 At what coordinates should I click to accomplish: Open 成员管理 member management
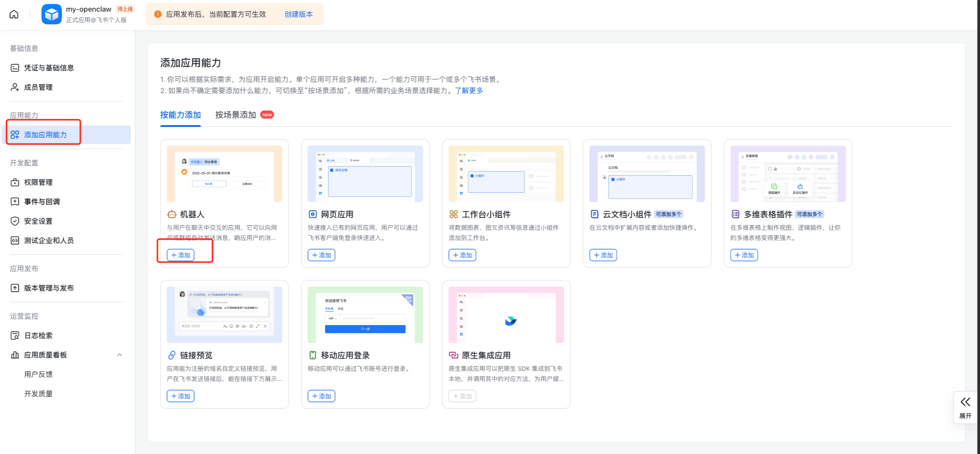(38, 87)
